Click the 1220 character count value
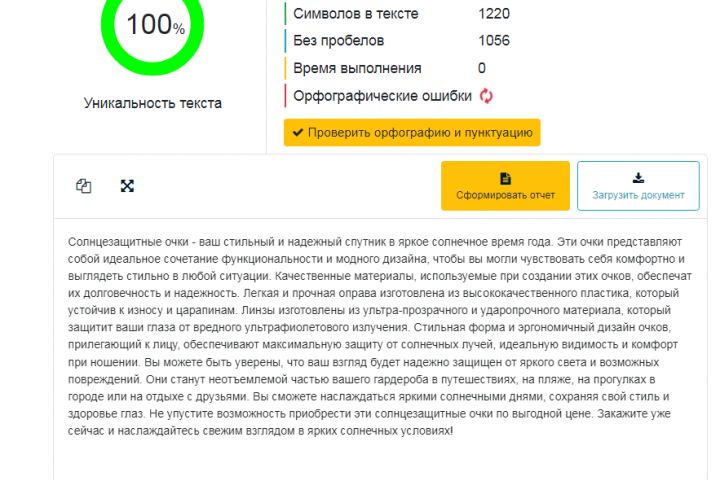Viewport: 720px width, 480px height. pyautogui.click(x=494, y=14)
